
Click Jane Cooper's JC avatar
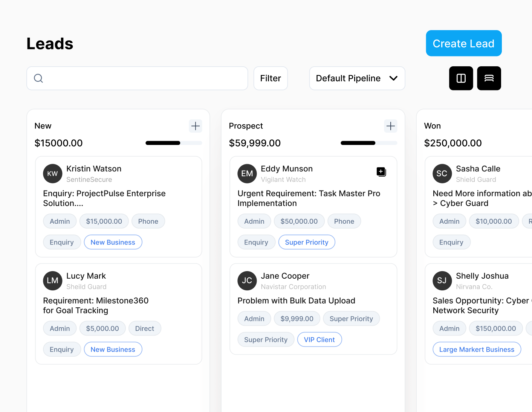(247, 281)
